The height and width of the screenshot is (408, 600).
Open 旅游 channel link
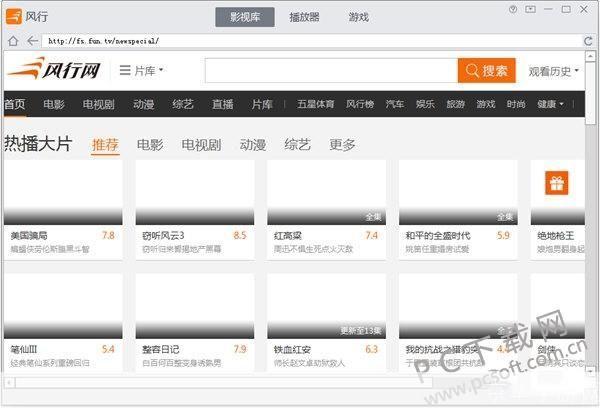coord(455,104)
